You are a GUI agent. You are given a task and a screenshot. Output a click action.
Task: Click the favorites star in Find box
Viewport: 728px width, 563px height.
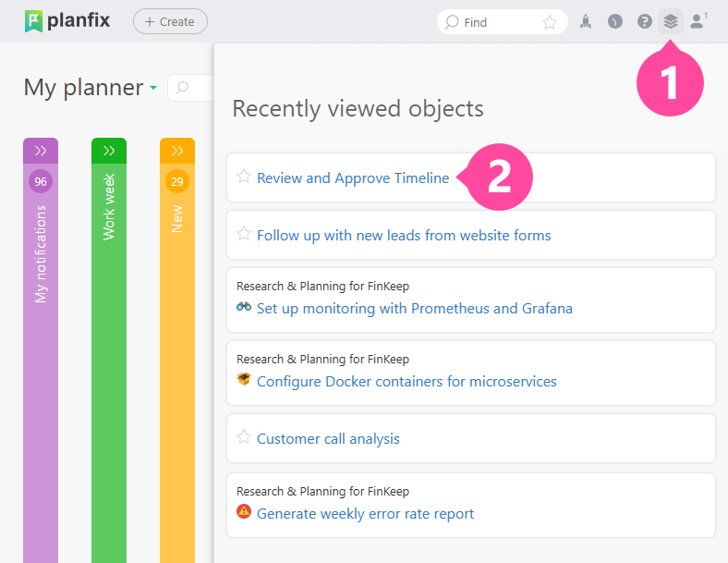click(x=549, y=22)
